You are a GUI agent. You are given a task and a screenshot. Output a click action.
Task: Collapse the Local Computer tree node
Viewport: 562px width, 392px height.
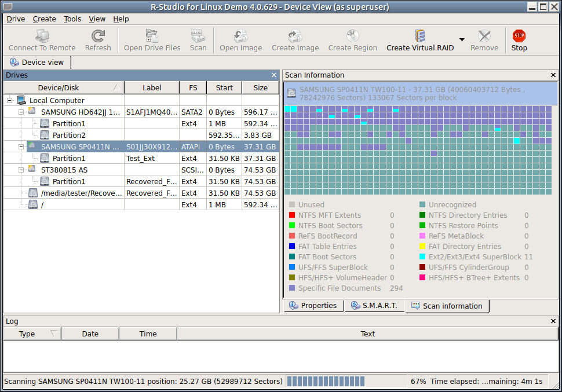[10, 100]
